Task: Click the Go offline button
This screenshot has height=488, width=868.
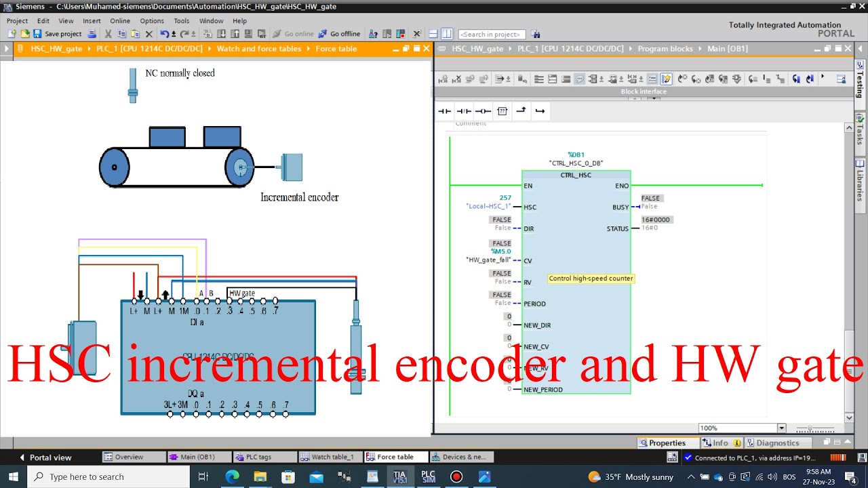Action: click(340, 34)
